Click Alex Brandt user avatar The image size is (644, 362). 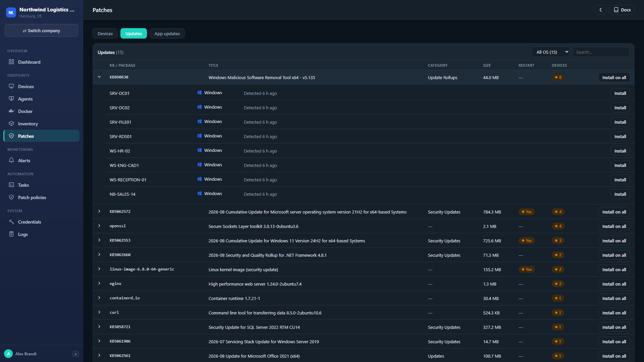pos(8,354)
